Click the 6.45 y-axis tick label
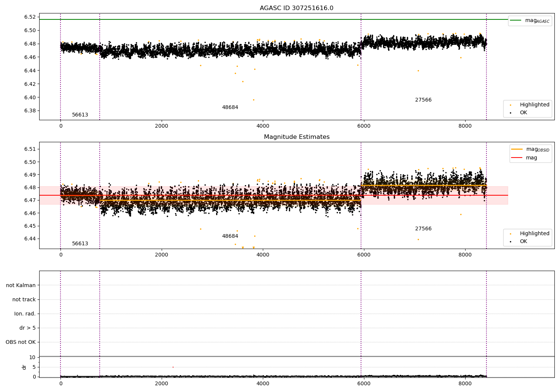560x392 pixels. [29, 226]
